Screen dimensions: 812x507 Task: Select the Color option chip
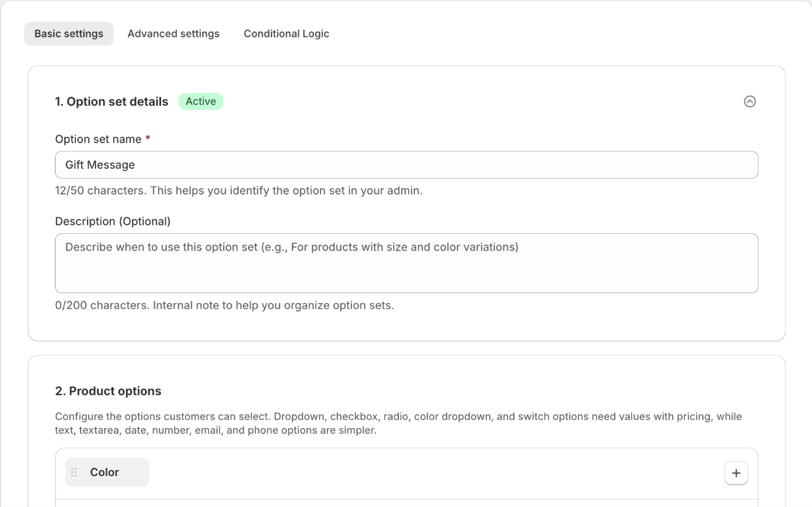[107, 473]
